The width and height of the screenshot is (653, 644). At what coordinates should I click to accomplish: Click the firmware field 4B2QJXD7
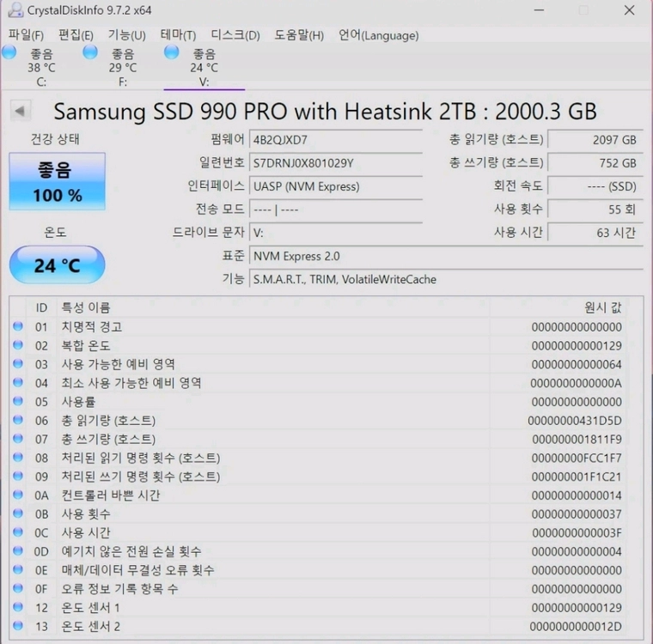pyautogui.click(x=336, y=139)
